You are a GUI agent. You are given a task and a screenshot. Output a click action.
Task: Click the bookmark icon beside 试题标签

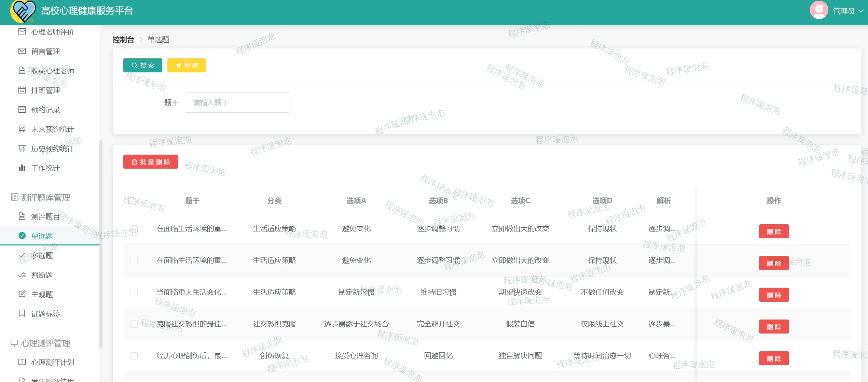pos(22,313)
